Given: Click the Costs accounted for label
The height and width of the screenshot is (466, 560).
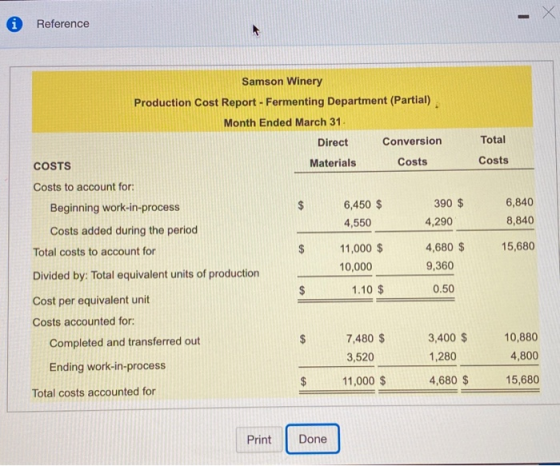Looking at the screenshot, I should point(84,322).
